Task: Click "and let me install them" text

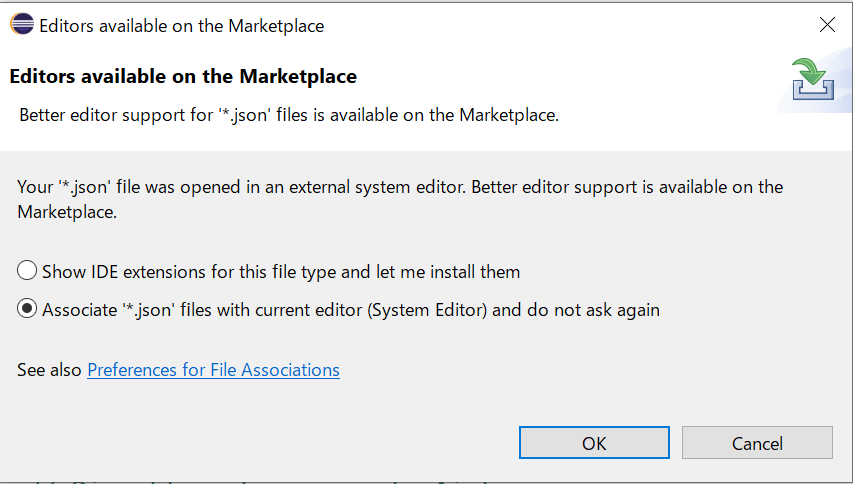Action: tap(430, 271)
